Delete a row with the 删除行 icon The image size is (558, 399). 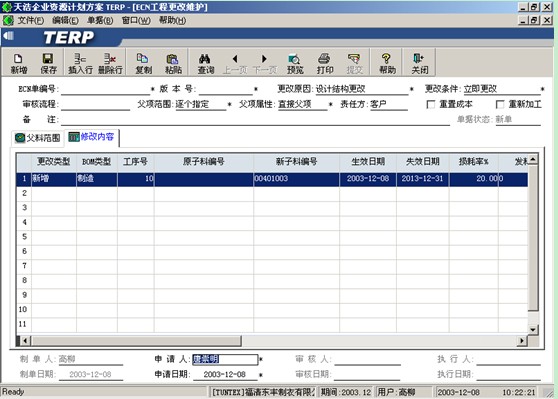coord(110,63)
